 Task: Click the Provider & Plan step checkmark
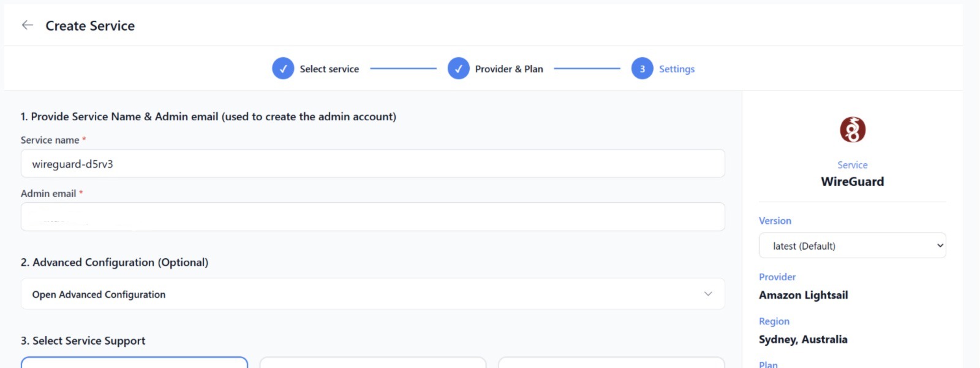click(458, 69)
